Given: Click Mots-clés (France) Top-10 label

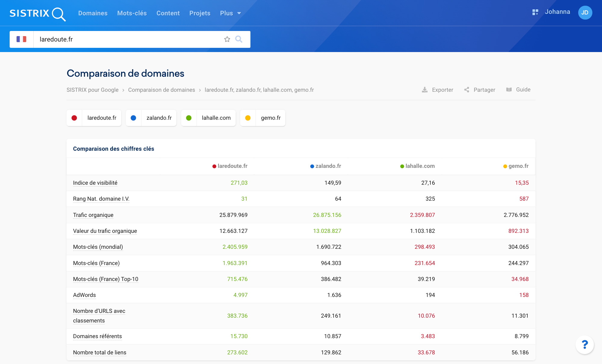Looking at the screenshot, I should click(x=106, y=279).
